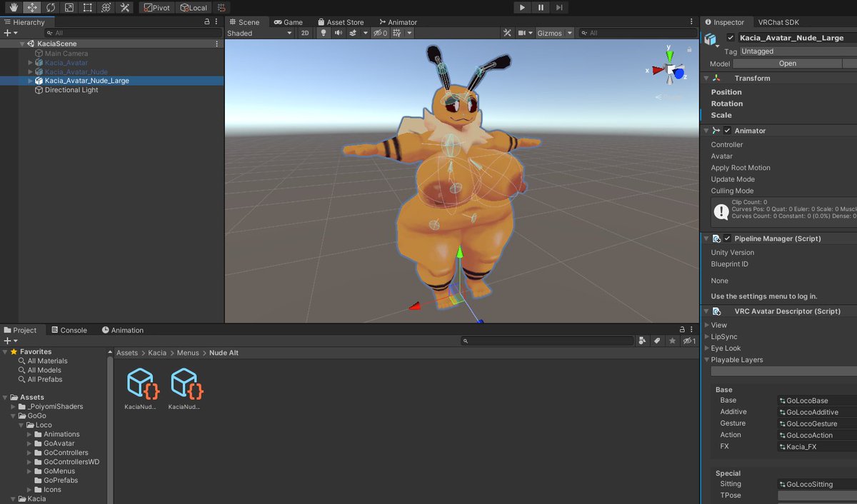Select the Rotate tool

pos(51,7)
